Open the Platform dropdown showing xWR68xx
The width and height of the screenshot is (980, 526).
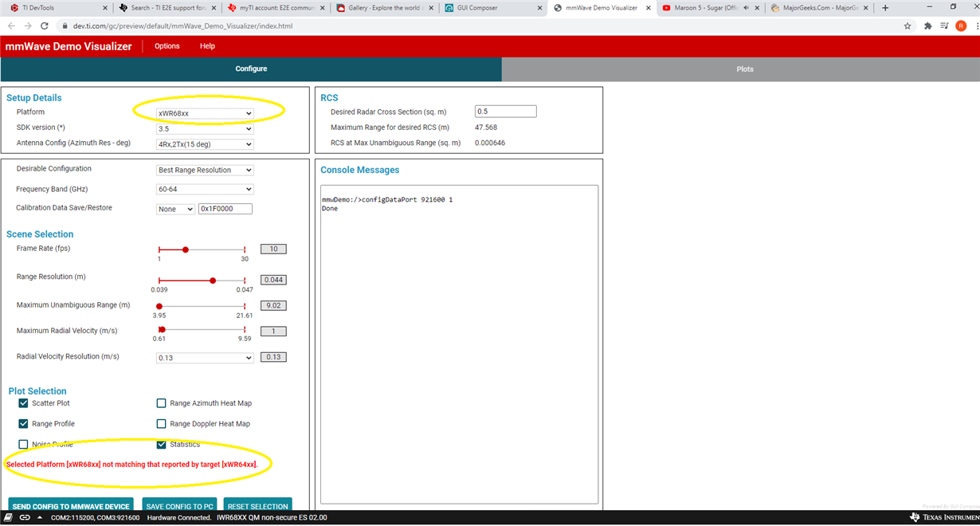pyautogui.click(x=205, y=113)
